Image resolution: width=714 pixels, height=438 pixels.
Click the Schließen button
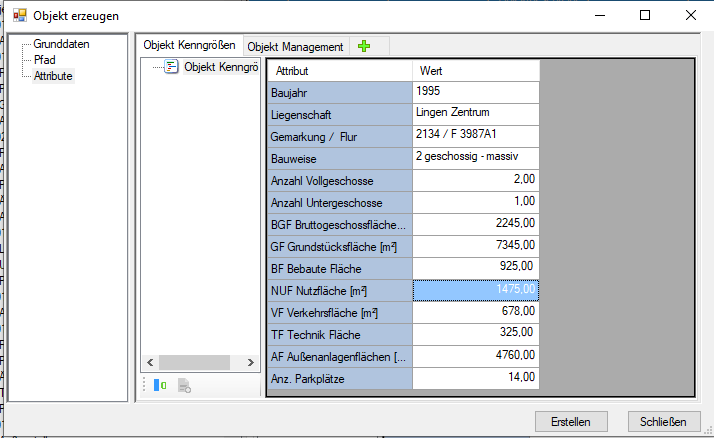point(663,422)
